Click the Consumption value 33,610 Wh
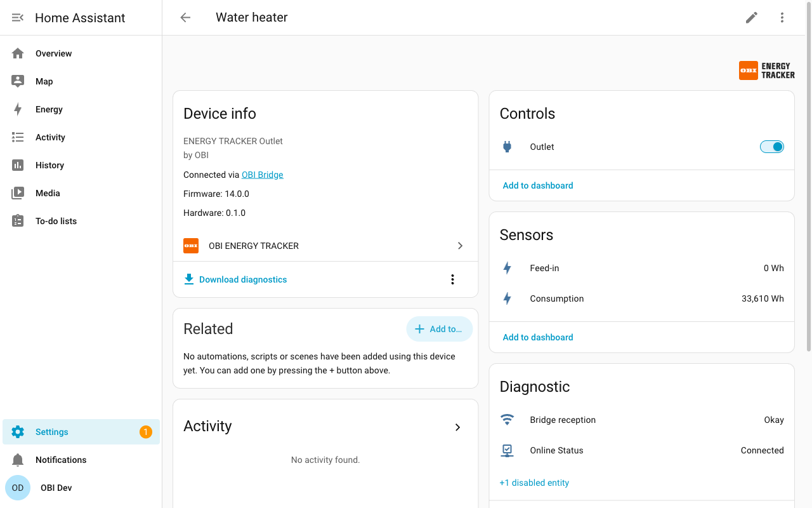This screenshot has height=508, width=812. (x=763, y=298)
